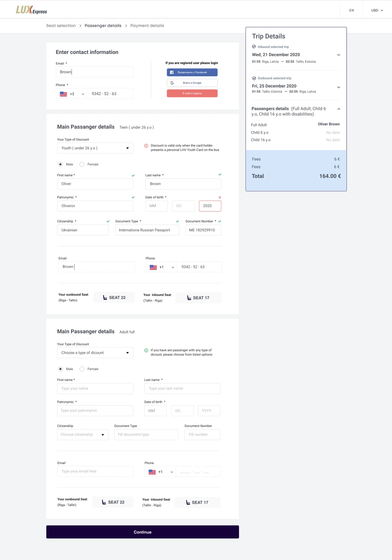Image resolution: width=392 pixels, height=560 pixels.
Task: Click the inbound SEAT 17 button for first passenger
Action: point(198,298)
